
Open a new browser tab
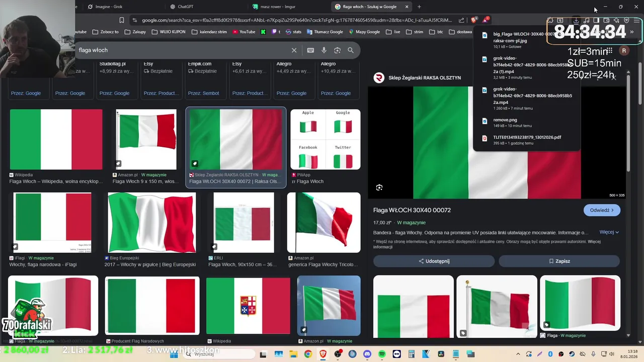[x=419, y=7]
